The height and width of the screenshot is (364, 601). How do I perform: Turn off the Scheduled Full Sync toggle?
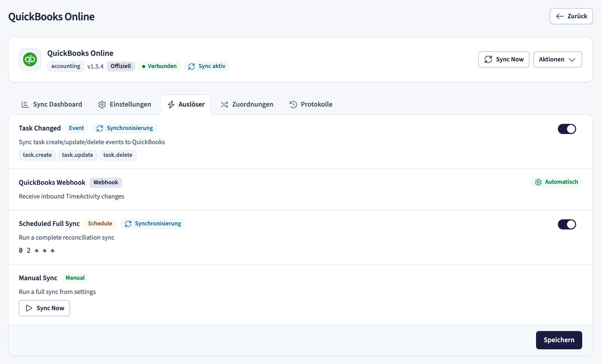click(567, 224)
